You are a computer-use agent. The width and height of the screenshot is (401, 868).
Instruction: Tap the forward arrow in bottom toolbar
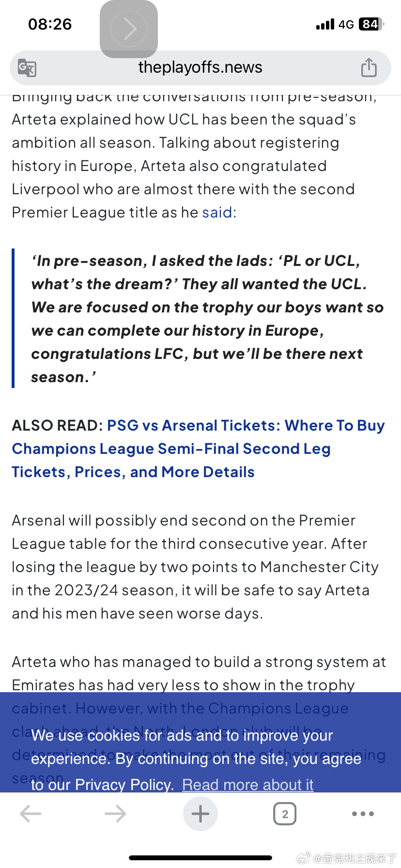coord(115,814)
